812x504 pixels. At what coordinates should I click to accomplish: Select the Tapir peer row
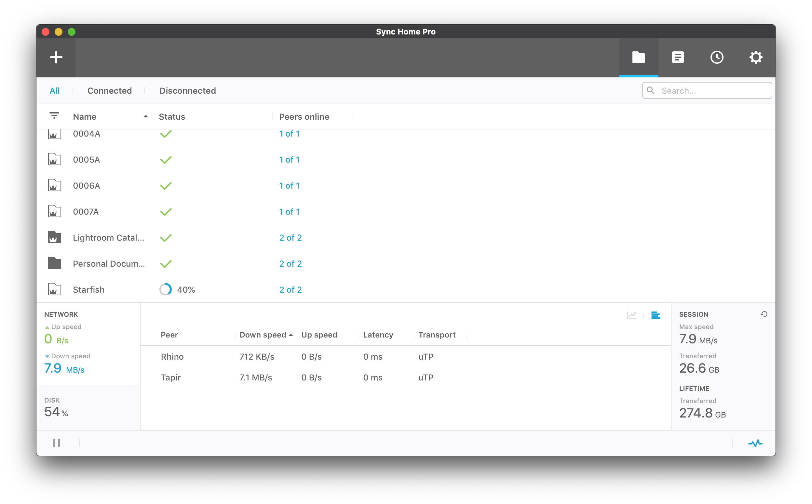tap(405, 378)
